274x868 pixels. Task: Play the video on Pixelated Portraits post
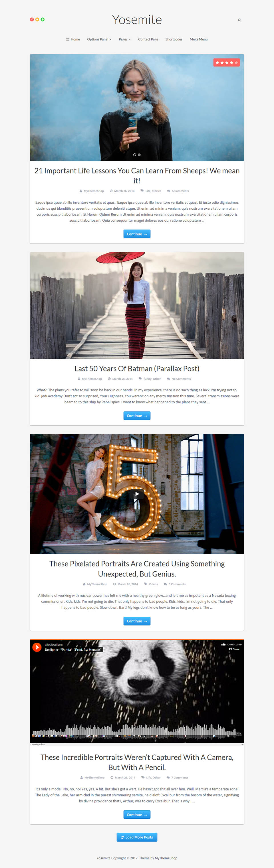(137, 494)
